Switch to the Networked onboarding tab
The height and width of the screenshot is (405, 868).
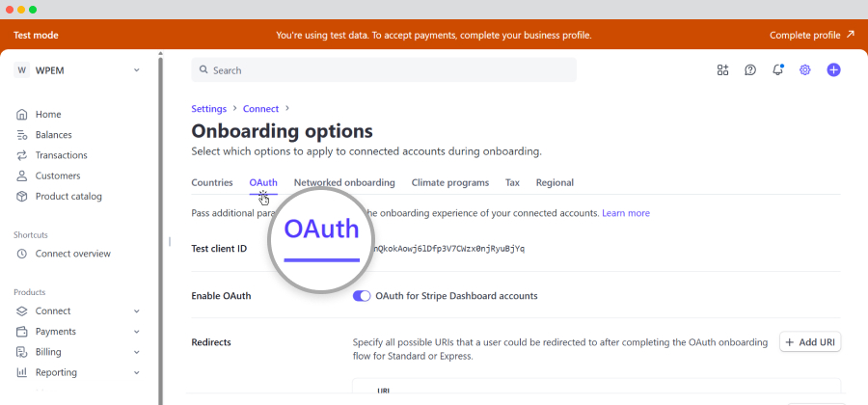(344, 182)
